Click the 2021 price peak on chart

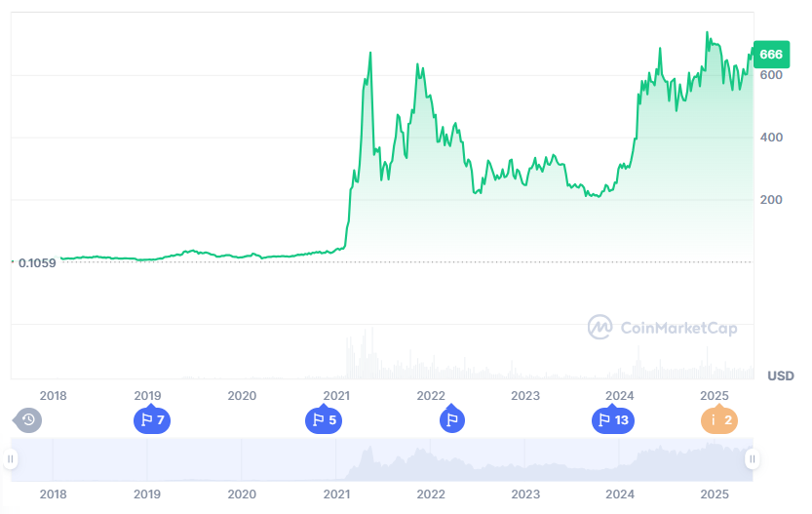(370, 53)
